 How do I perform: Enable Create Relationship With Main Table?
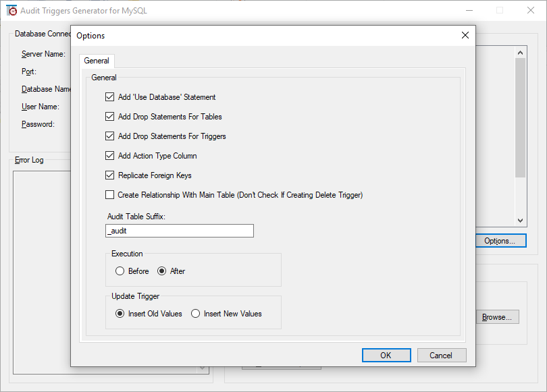coord(110,194)
